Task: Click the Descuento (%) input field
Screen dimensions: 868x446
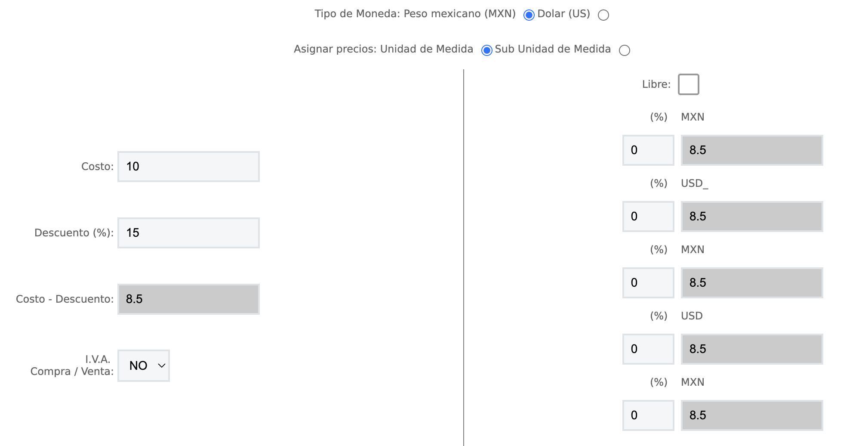Action: (188, 233)
